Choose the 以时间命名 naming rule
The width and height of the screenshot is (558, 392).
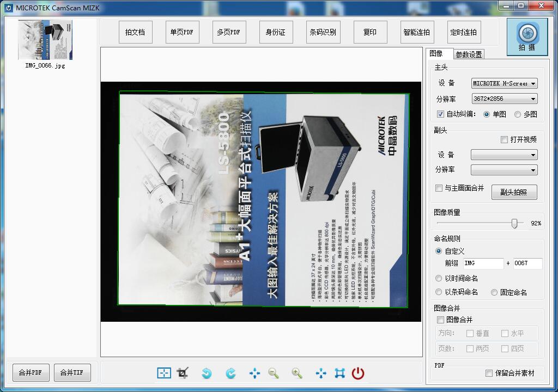coord(439,278)
